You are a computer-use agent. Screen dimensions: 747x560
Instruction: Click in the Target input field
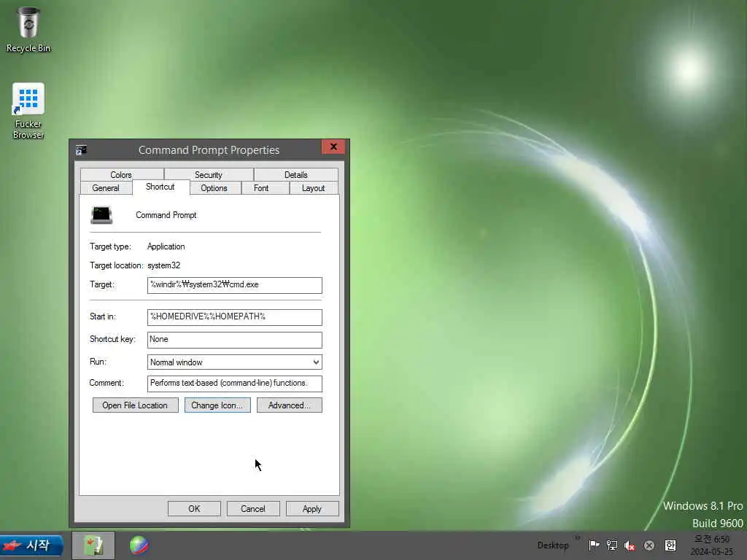tap(234, 285)
